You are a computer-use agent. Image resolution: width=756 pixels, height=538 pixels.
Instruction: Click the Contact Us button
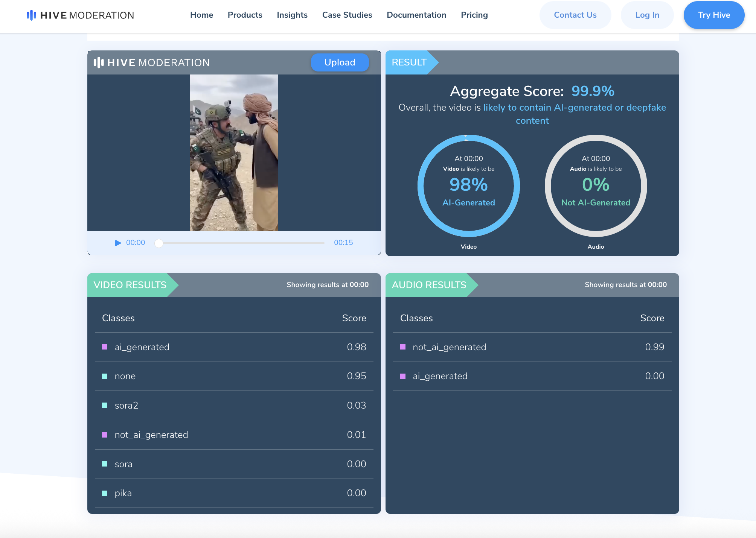pyautogui.click(x=575, y=15)
